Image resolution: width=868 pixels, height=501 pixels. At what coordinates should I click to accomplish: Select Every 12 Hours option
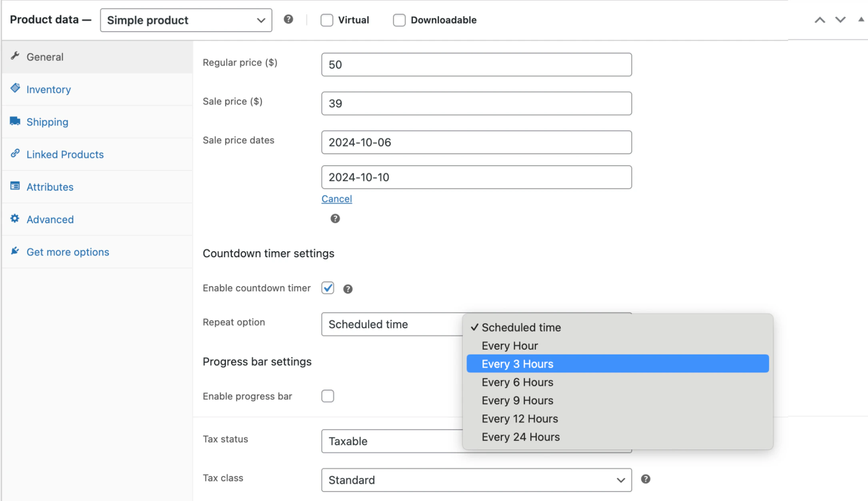(x=618, y=419)
